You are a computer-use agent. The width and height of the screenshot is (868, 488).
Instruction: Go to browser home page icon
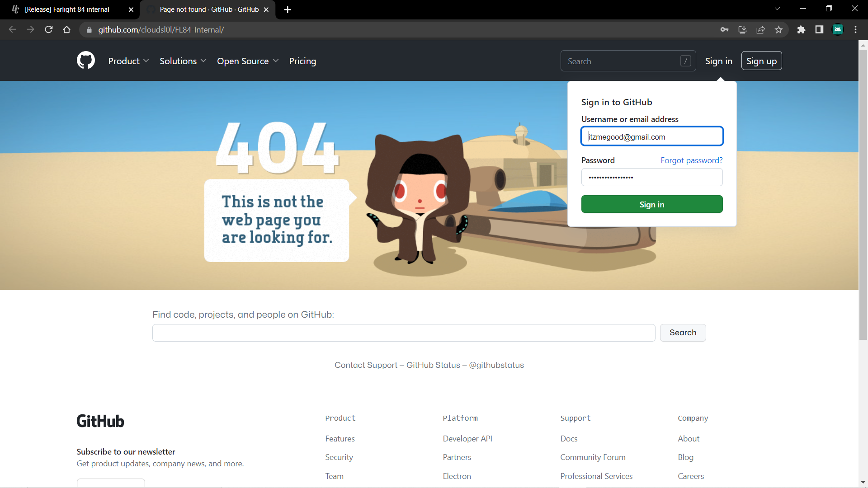(67, 30)
